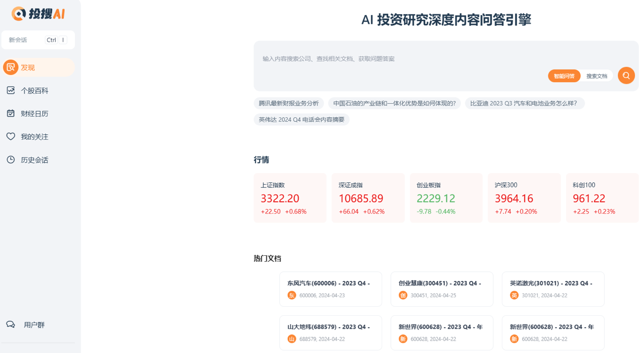The height and width of the screenshot is (353, 644).
Task: Switch to 搜索文档 mode
Action: point(597,76)
